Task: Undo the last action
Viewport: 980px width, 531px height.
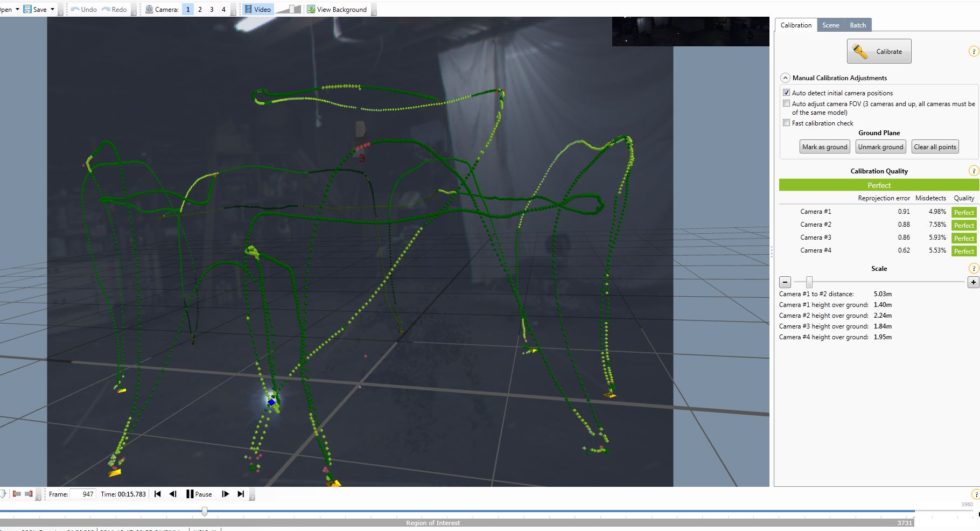Action: pos(83,9)
